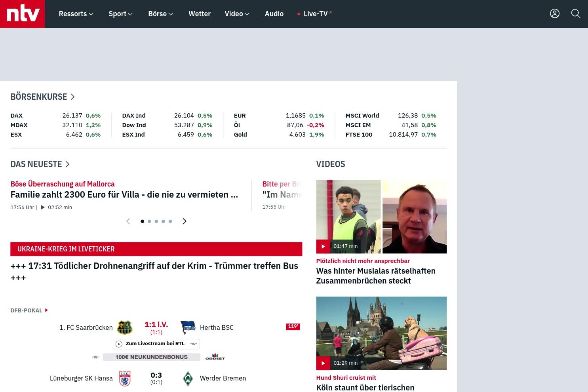This screenshot has height=392, width=588.
Task: Click the Plötzlich nicht mehr ansprechbar kicker
Action: pos(363,261)
